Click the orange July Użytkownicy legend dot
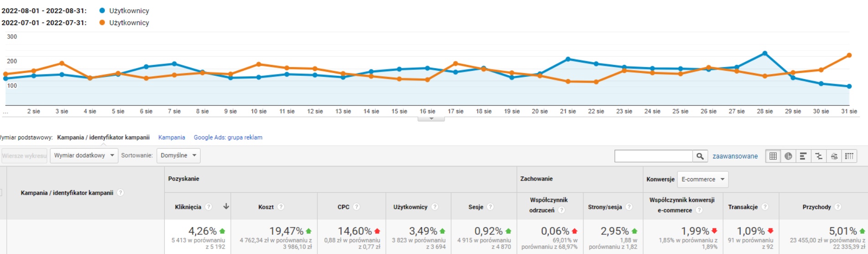The image size is (868, 254). (102, 22)
